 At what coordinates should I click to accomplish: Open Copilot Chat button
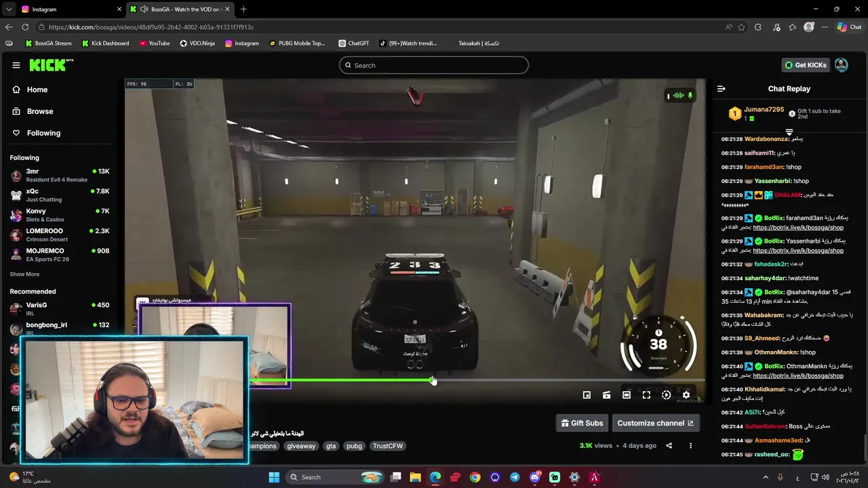point(849,27)
